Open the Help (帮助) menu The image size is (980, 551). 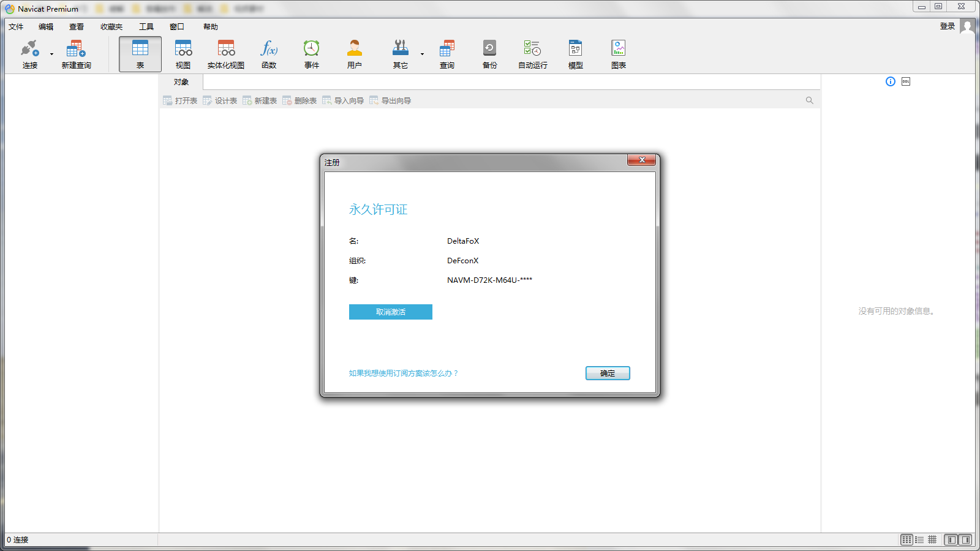211,27
